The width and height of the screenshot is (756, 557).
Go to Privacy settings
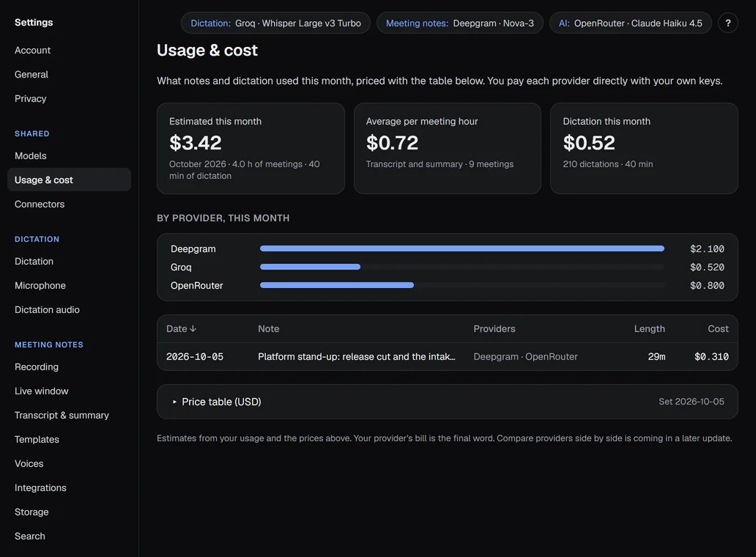pos(30,98)
